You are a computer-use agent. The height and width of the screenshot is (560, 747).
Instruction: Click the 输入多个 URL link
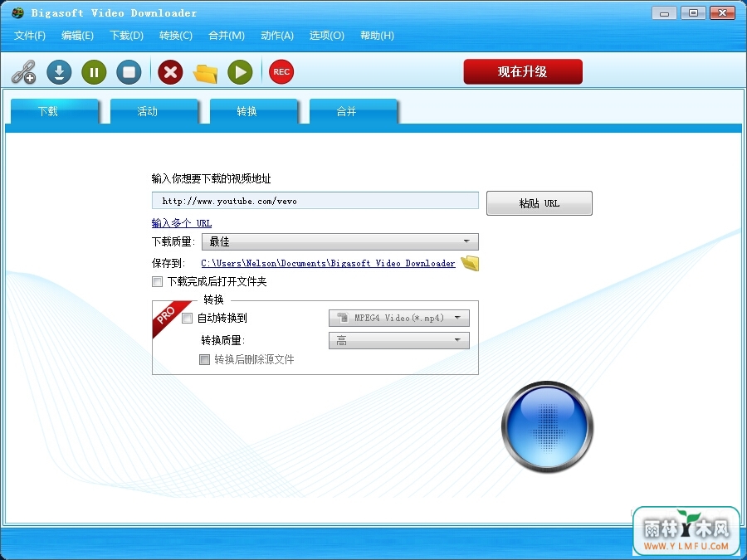[x=182, y=223]
